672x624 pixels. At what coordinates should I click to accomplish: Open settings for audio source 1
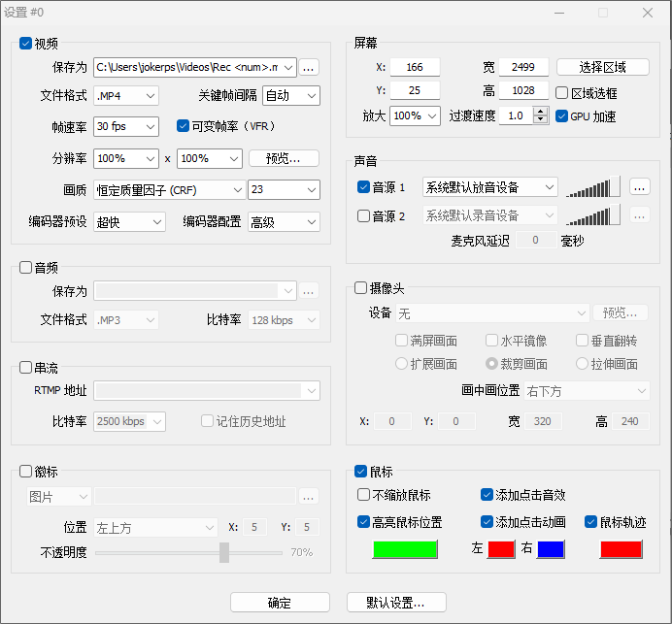(x=638, y=186)
